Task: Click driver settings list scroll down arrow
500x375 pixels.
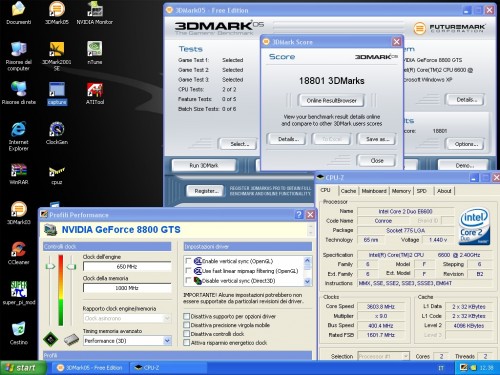Action: [x=307, y=282]
